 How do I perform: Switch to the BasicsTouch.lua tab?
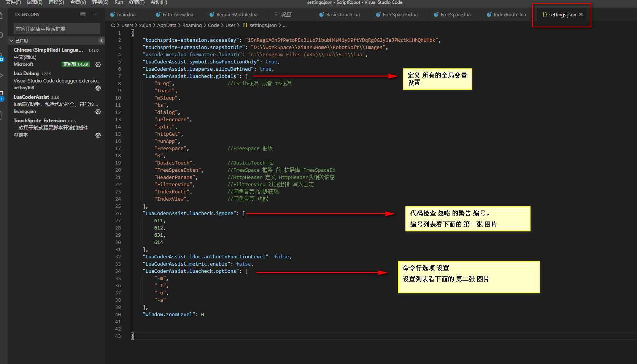coord(343,14)
